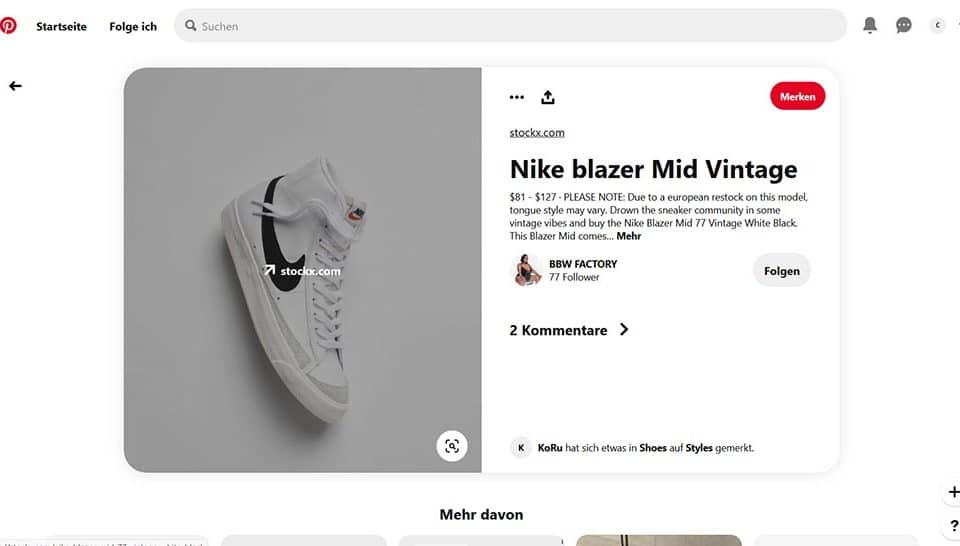Click the plus icon at right edge

point(953,493)
